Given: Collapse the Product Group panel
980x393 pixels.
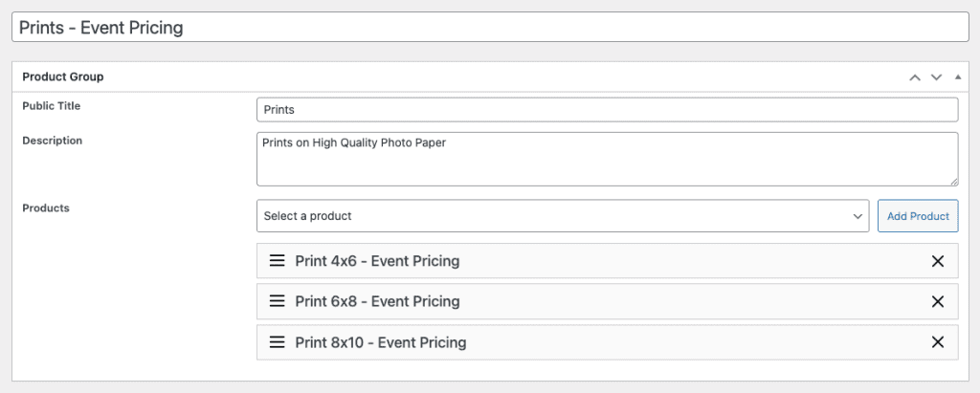Looking at the screenshot, I should pos(958,77).
